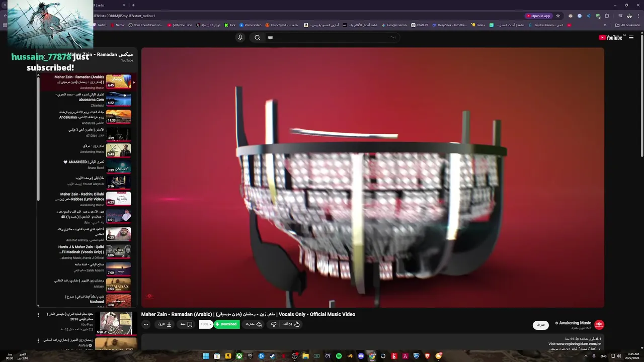
Task: Open the All Bookmarks folder
Action: point(628,25)
